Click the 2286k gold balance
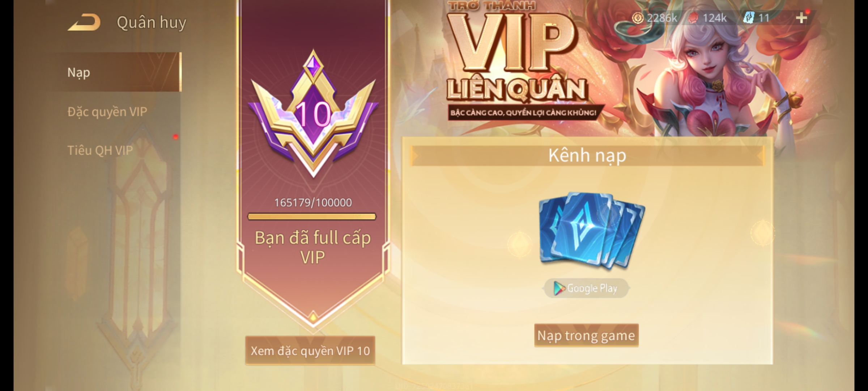 (x=661, y=18)
